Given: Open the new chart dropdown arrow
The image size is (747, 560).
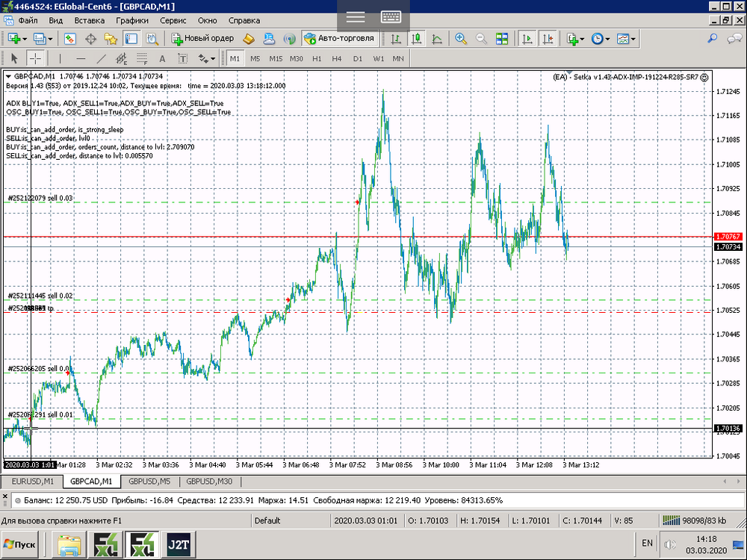Looking at the screenshot, I should coord(25,39).
